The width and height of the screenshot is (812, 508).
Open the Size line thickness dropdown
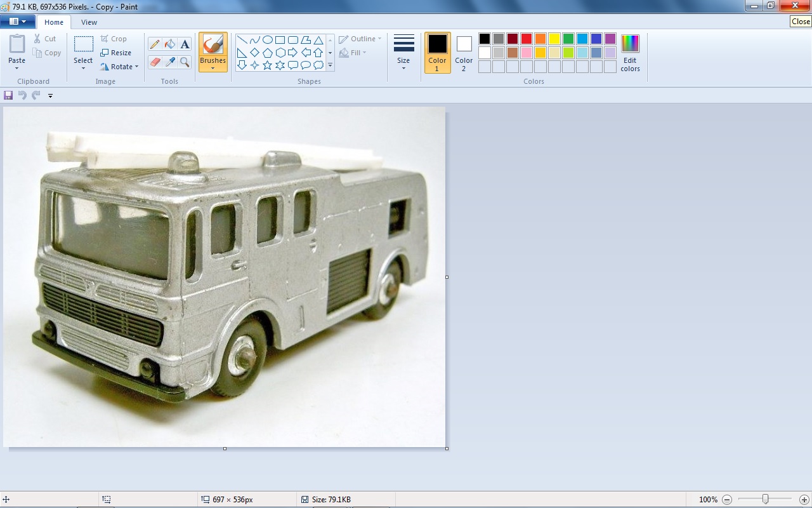pos(403,52)
